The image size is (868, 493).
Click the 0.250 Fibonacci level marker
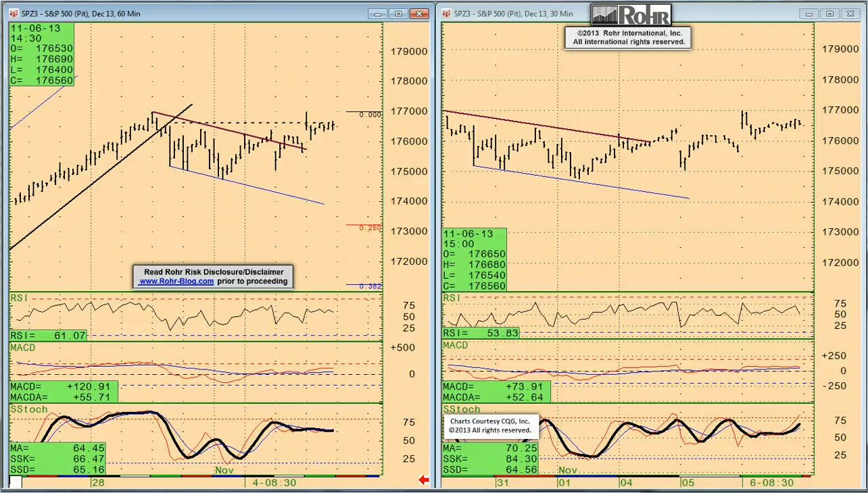370,228
